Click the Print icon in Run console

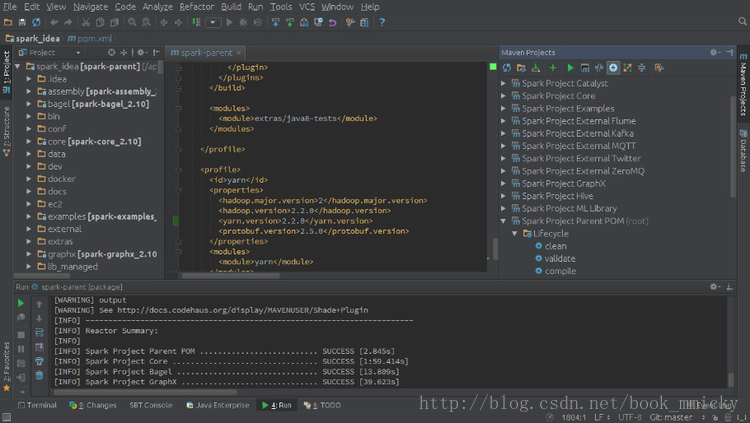click(x=39, y=361)
